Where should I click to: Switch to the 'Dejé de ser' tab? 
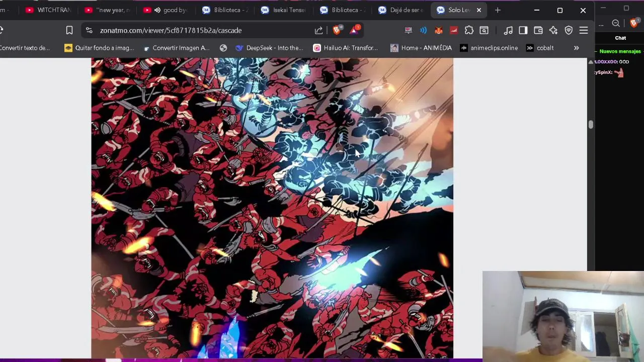click(401, 10)
